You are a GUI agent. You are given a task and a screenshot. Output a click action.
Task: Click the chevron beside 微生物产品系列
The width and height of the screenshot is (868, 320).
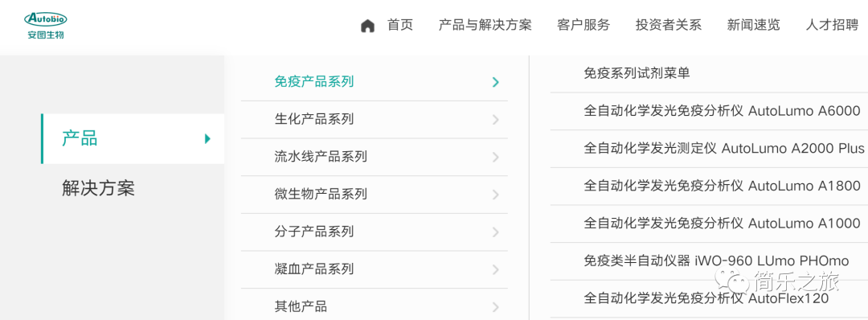coord(495,195)
